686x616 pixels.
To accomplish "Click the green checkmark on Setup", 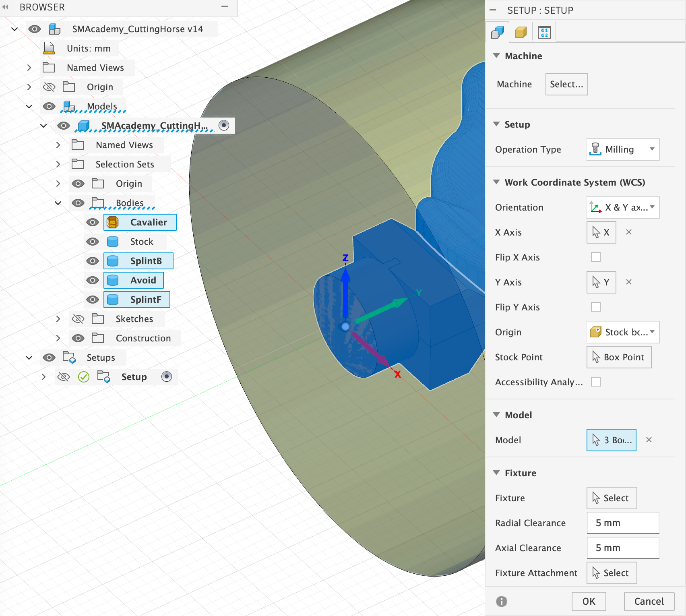I will coord(84,377).
